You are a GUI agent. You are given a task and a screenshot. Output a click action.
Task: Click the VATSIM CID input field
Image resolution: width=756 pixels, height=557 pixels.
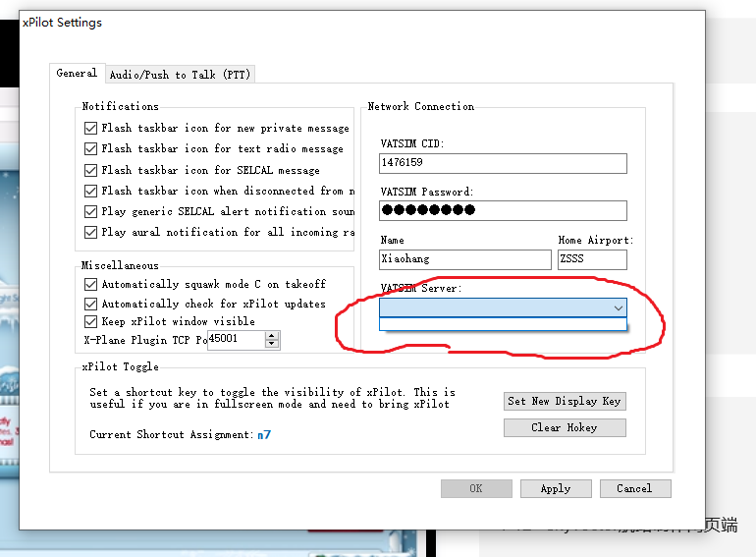tap(503, 163)
